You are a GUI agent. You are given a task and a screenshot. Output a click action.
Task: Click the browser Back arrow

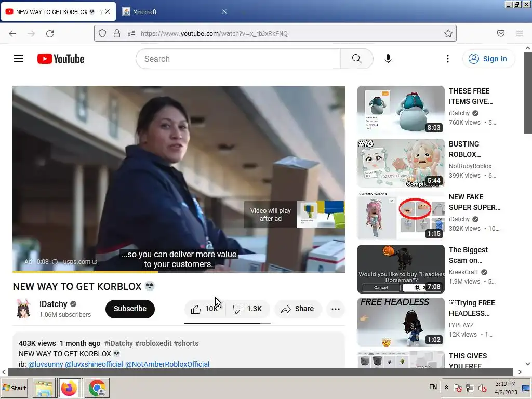[x=12, y=34]
